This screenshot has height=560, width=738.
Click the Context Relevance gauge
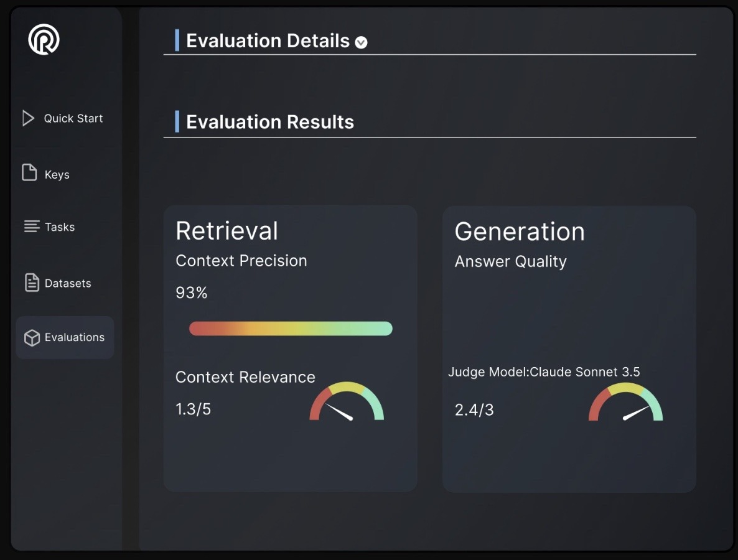pos(347,402)
